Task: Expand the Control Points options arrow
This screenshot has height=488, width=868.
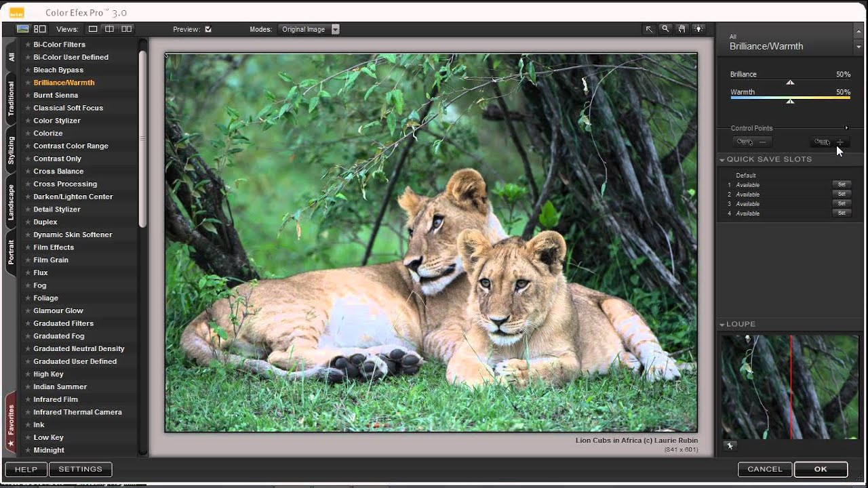Action: (846, 128)
